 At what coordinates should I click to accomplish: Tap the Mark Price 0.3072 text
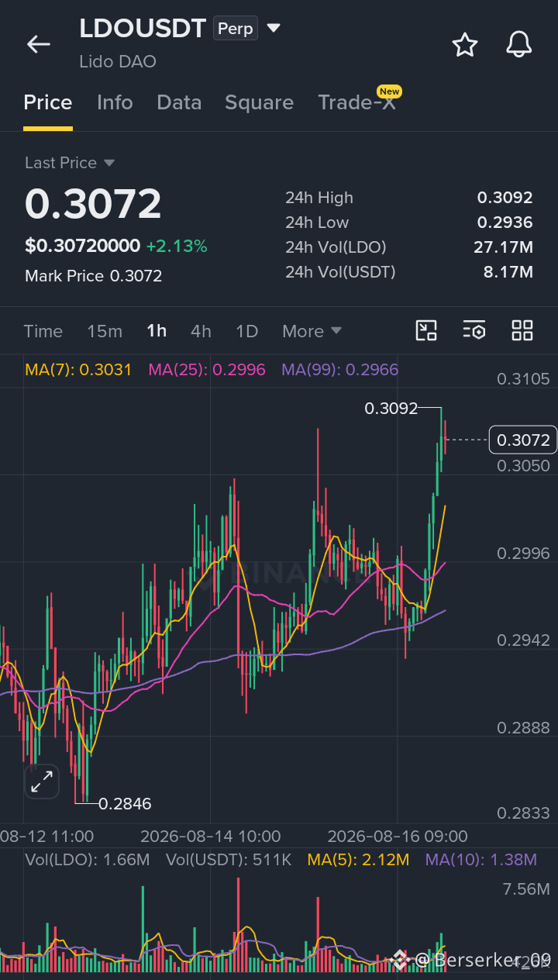tap(93, 276)
